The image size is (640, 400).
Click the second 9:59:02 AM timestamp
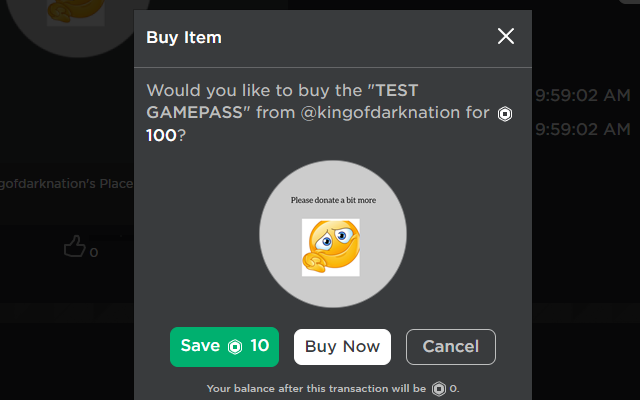point(581,130)
